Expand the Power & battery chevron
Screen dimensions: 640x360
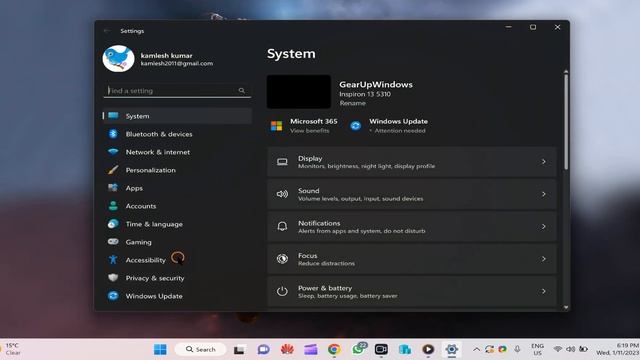tap(544, 291)
